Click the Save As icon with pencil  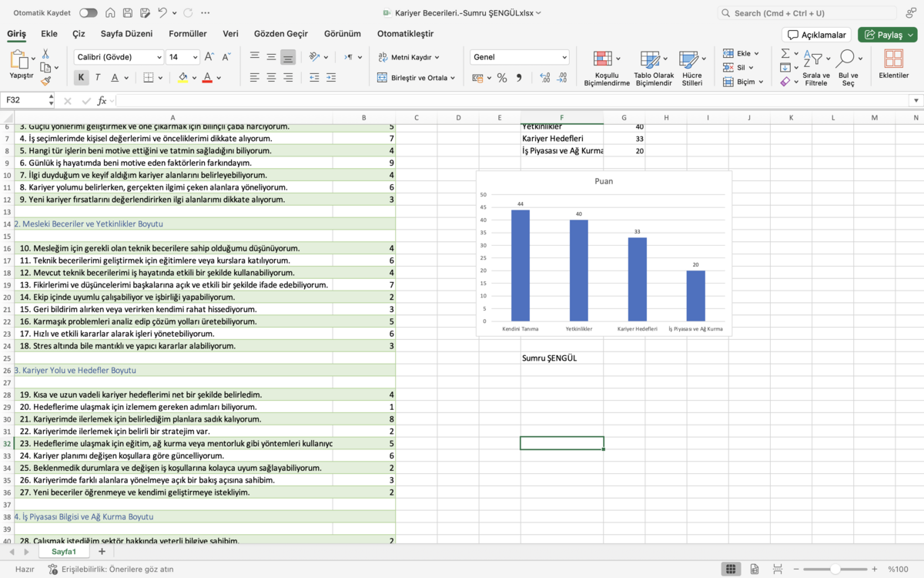pos(144,13)
